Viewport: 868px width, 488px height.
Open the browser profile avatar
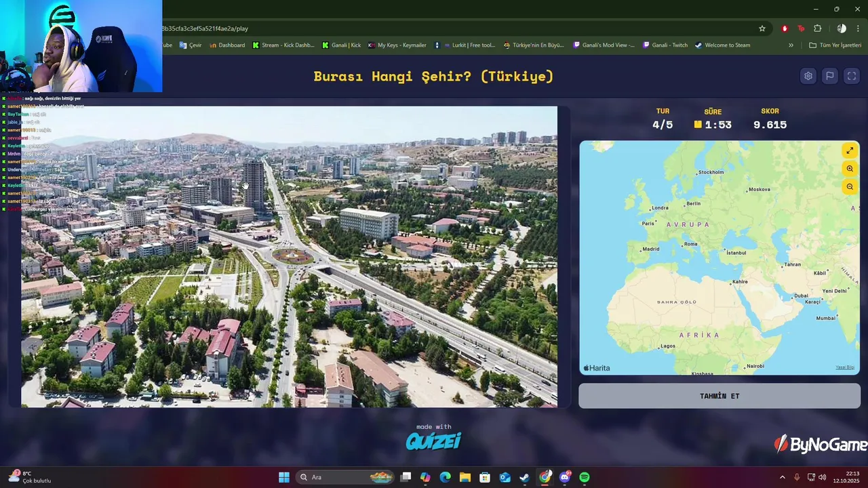click(x=842, y=28)
